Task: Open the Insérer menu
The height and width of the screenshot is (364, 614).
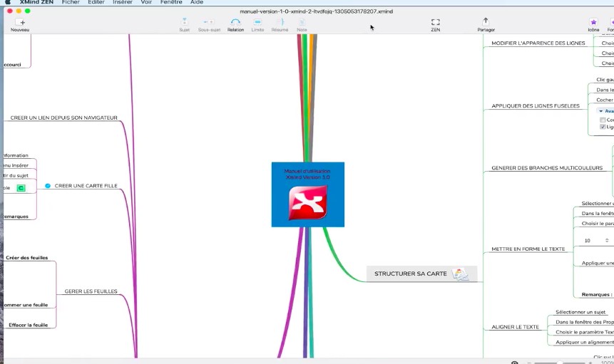Action: tap(123, 2)
